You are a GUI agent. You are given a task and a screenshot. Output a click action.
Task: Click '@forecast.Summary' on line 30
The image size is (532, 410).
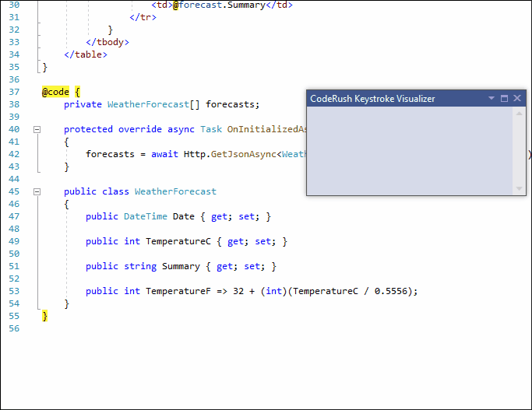point(219,5)
